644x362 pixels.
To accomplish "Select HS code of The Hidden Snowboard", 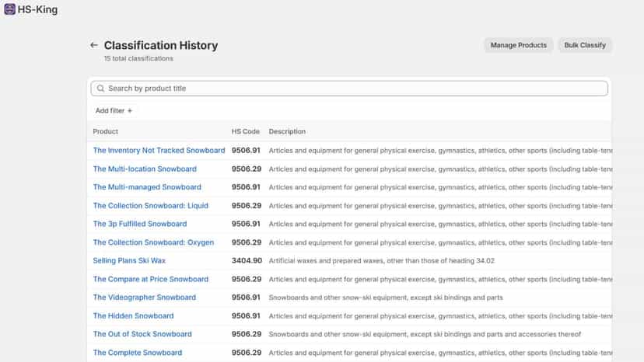I will click(246, 315).
